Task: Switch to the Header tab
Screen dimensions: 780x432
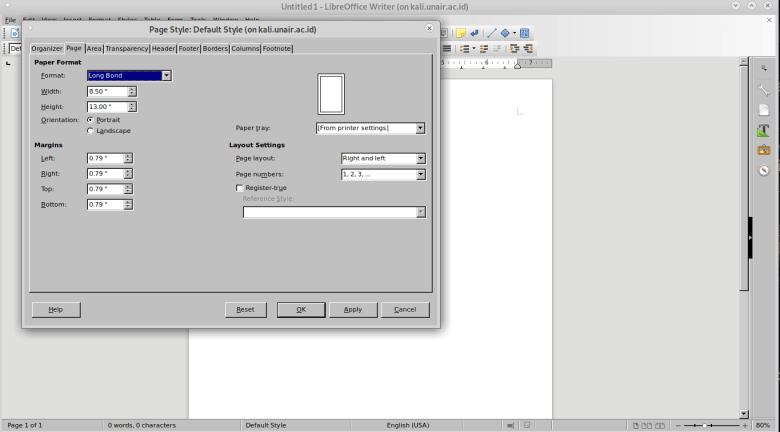Action: (163, 48)
